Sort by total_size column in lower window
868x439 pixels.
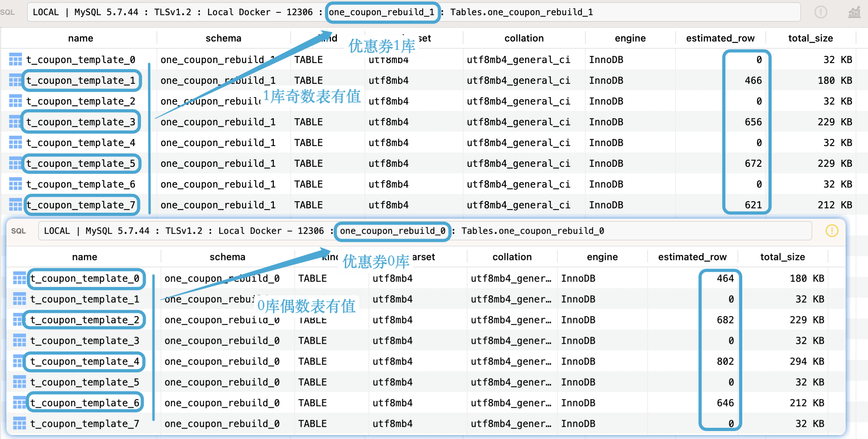pos(783,257)
